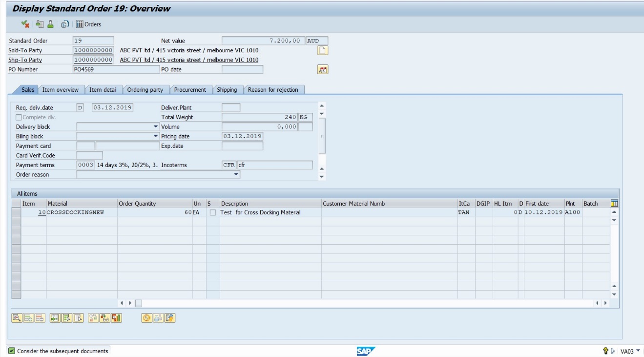Click the Sold-To Party label link
The image size is (644, 357).
click(25, 50)
